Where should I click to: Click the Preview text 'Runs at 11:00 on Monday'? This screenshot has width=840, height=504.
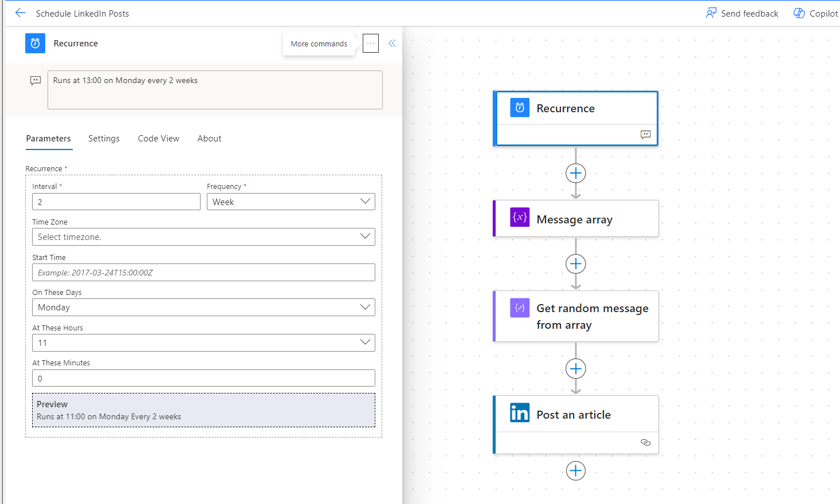(x=109, y=417)
